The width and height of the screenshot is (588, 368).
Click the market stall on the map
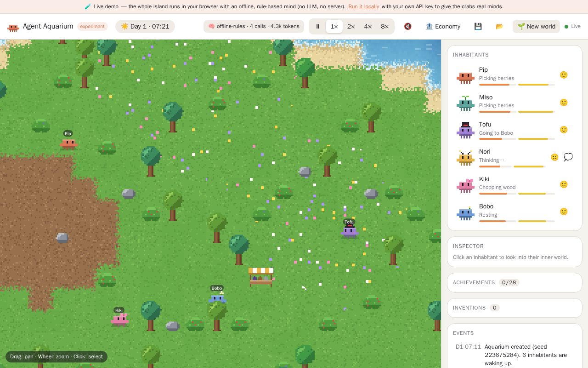click(261, 277)
